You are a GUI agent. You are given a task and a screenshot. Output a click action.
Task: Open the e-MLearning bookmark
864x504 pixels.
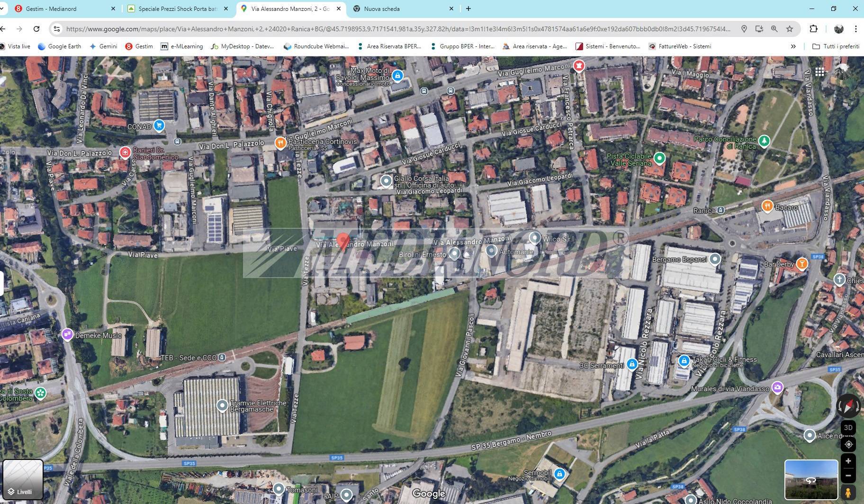click(182, 46)
